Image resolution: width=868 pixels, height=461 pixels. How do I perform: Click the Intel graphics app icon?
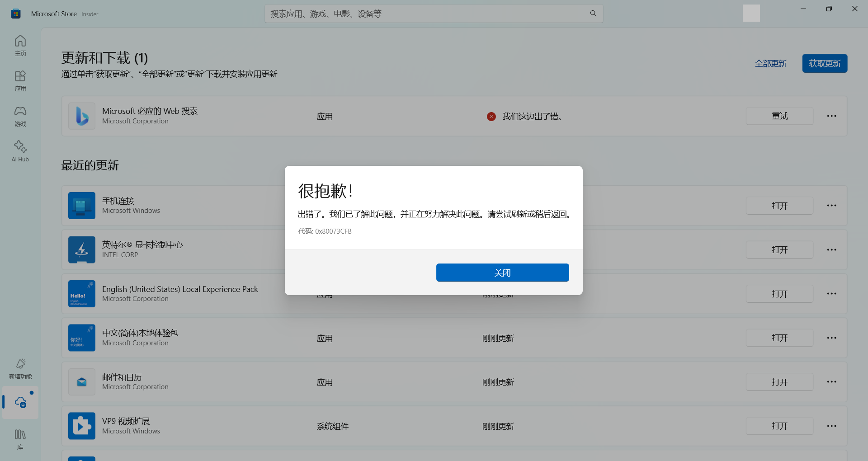82,249
